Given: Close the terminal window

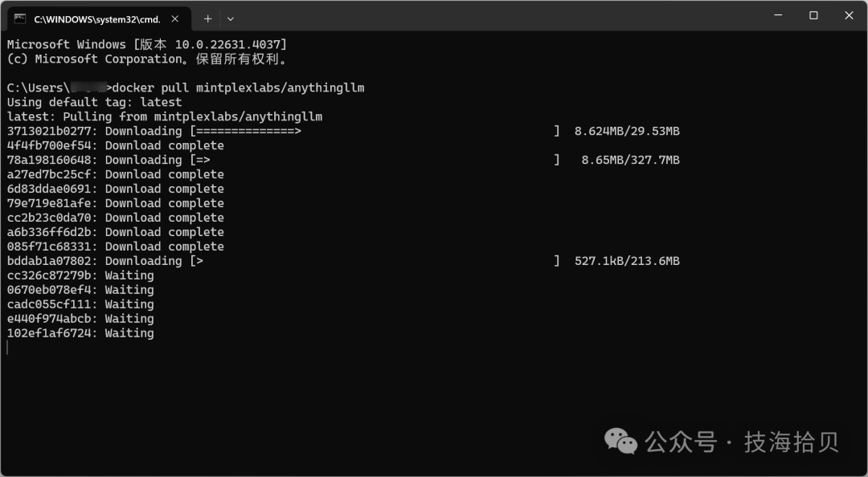Looking at the screenshot, I should [x=849, y=15].
